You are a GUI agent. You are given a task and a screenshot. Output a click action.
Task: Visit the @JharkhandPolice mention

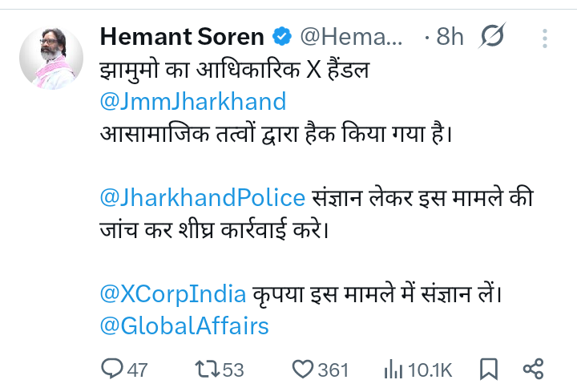[203, 197]
